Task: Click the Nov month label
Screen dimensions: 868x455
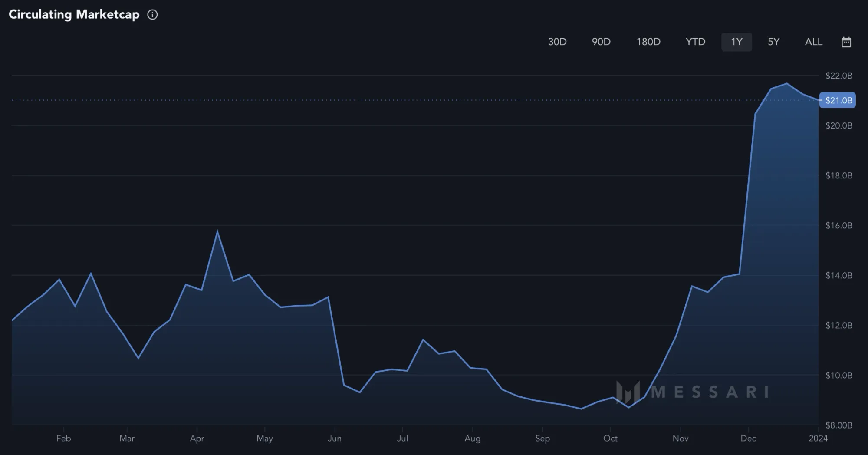Action: tap(681, 439)
